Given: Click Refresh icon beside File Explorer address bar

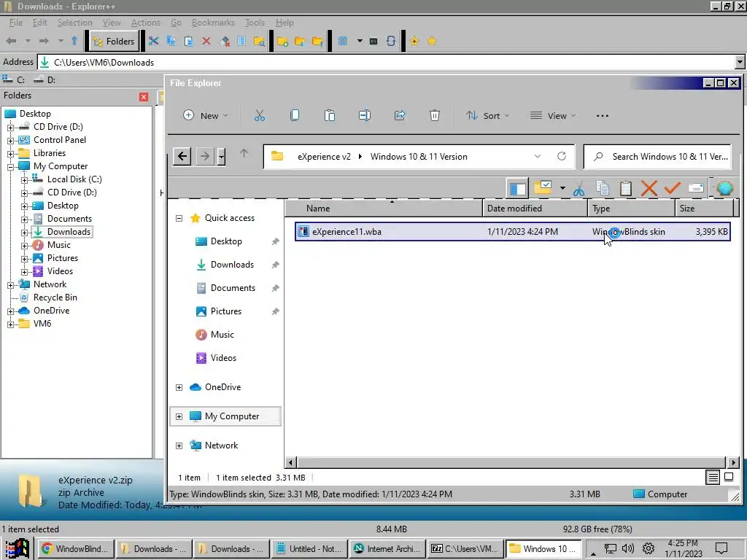Looking at the screenshot, I should coord(562,156).
